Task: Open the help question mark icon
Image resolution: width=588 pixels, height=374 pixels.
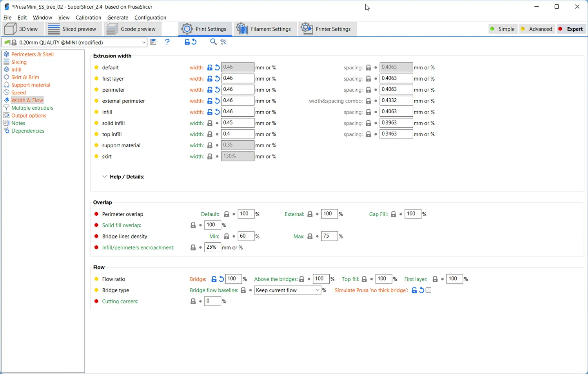Action: pyautogui.click(x=167, y=42)
